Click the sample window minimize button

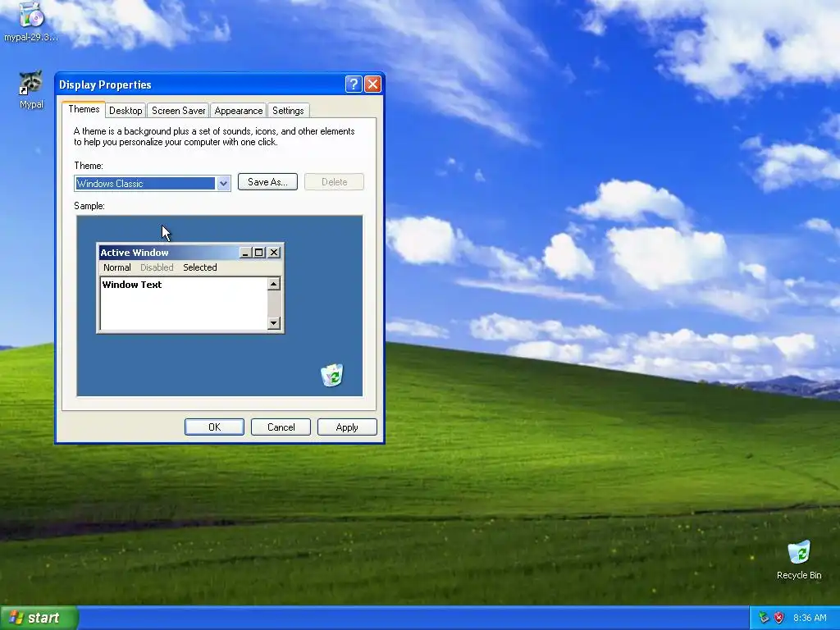click(245, 253)
